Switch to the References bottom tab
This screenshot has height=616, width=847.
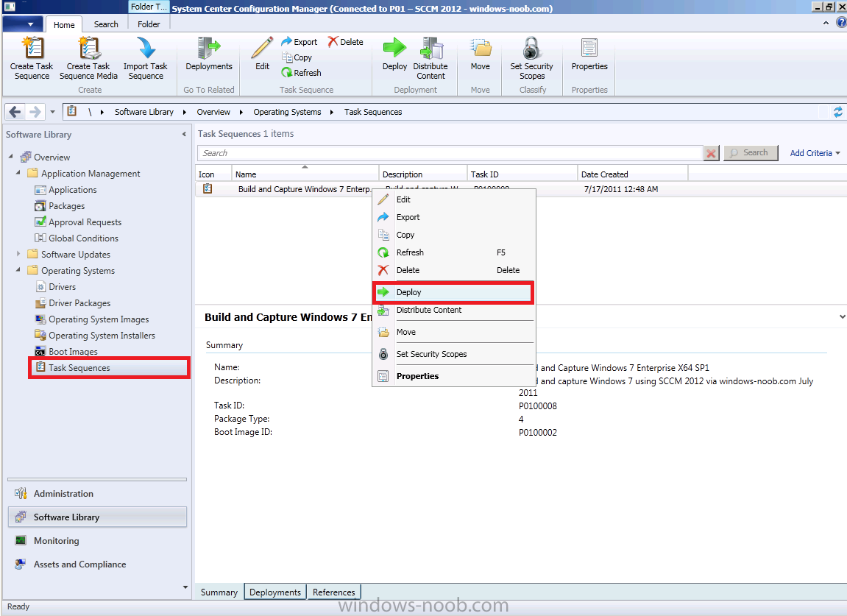point(333,592)
